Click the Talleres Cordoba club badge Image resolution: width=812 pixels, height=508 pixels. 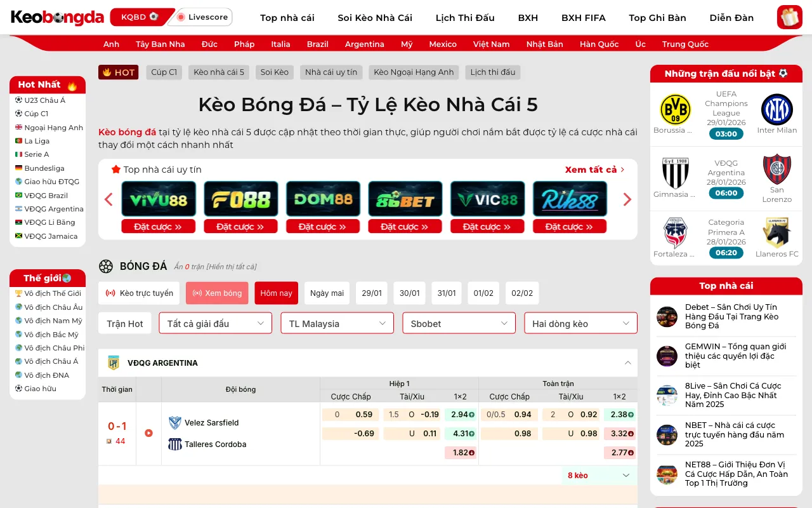click(175, 444)
